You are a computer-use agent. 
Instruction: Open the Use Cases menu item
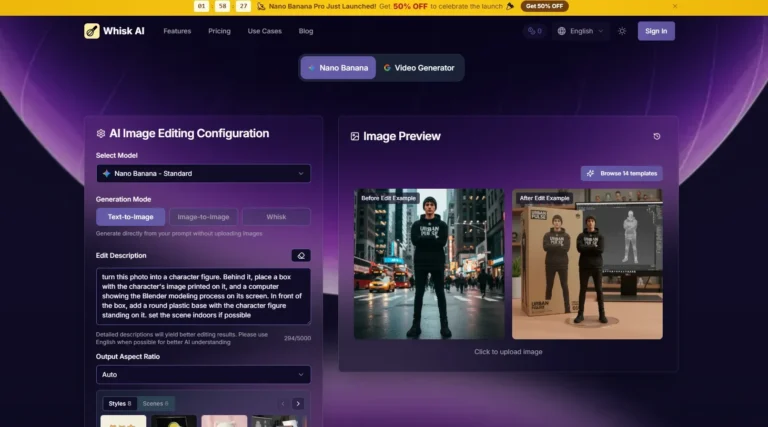[264, 31]
